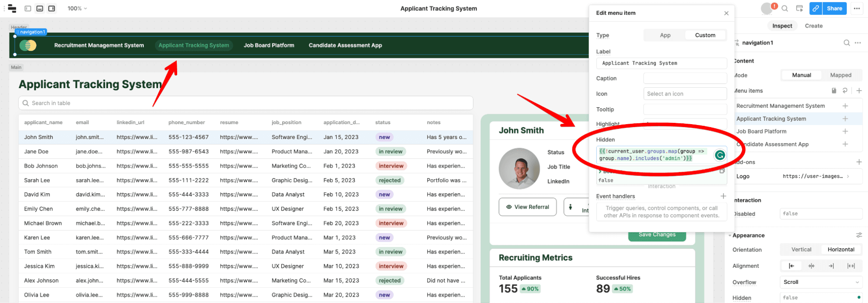Image resolution: width=868 pixels, height=303 pixels.
Task: Toggle the bottom panel icon in toolbar
Action: click(40, 9)
